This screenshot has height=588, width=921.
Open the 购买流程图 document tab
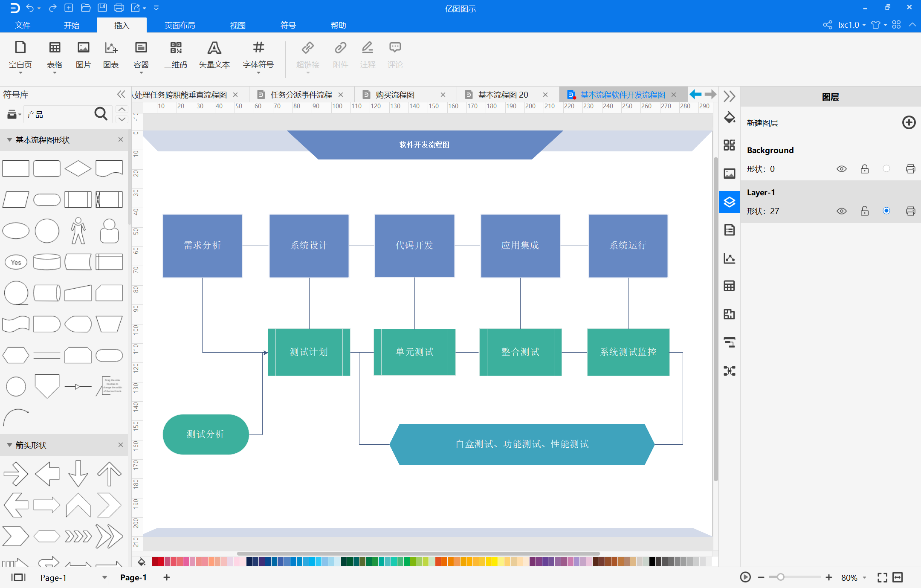pos(395,95)
